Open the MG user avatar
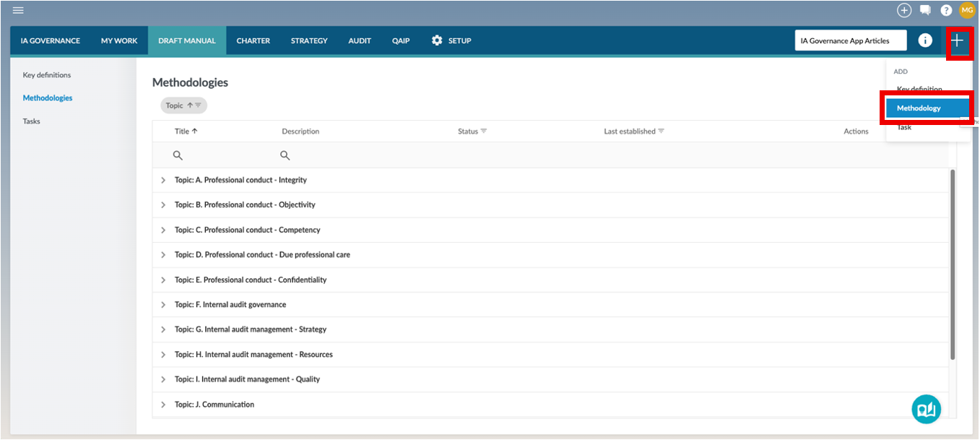This screenshot has height=440, width=980. 967,10
